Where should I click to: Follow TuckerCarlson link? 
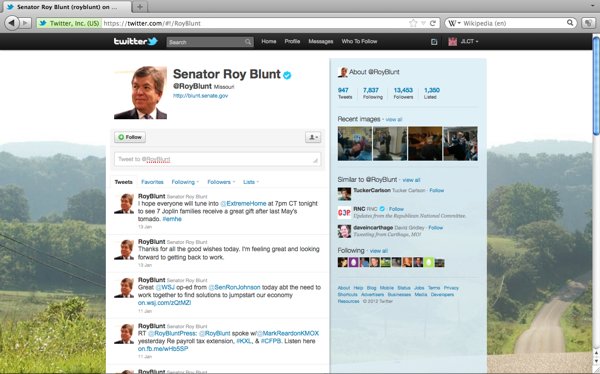437,190
